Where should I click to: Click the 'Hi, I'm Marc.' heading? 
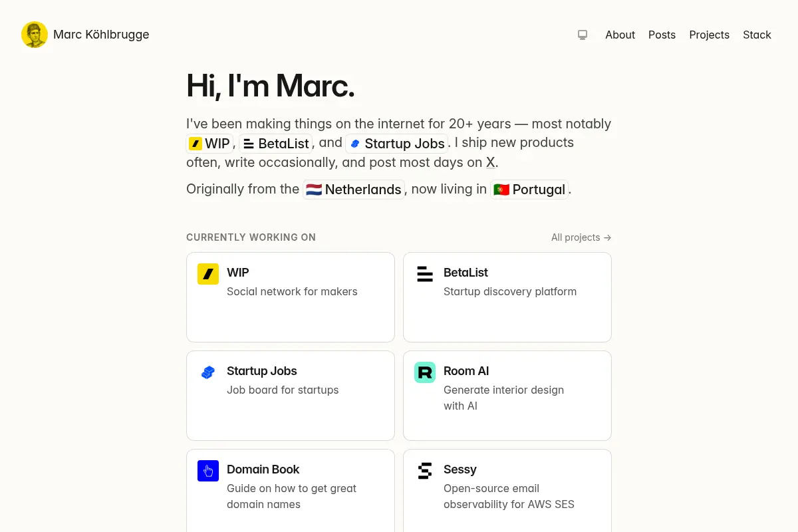pos(270,85)
